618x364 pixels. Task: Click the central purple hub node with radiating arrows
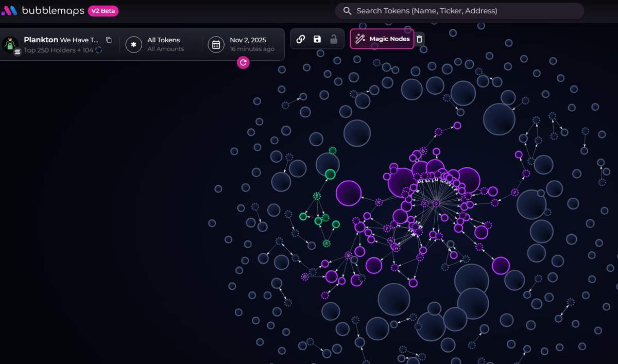click(x=436, y=204)
